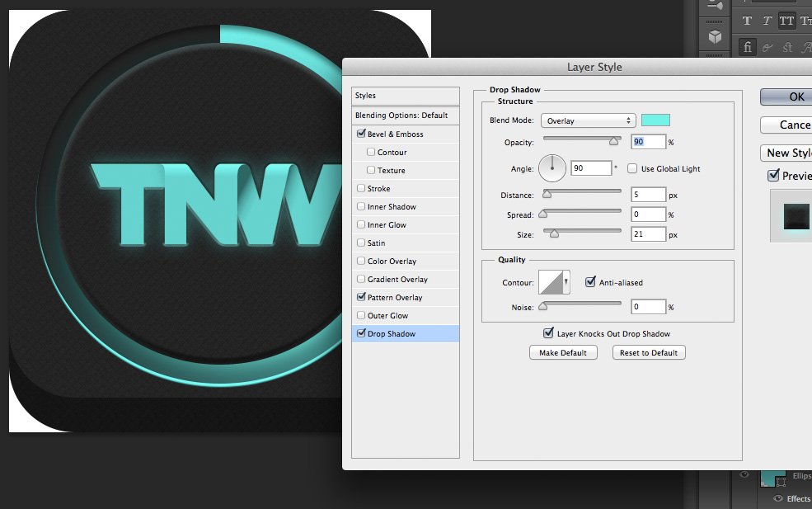This screenshot has width=812, height=509.
Task: Click the contextual alternates icon beside fi
Action: coord(767,47)
